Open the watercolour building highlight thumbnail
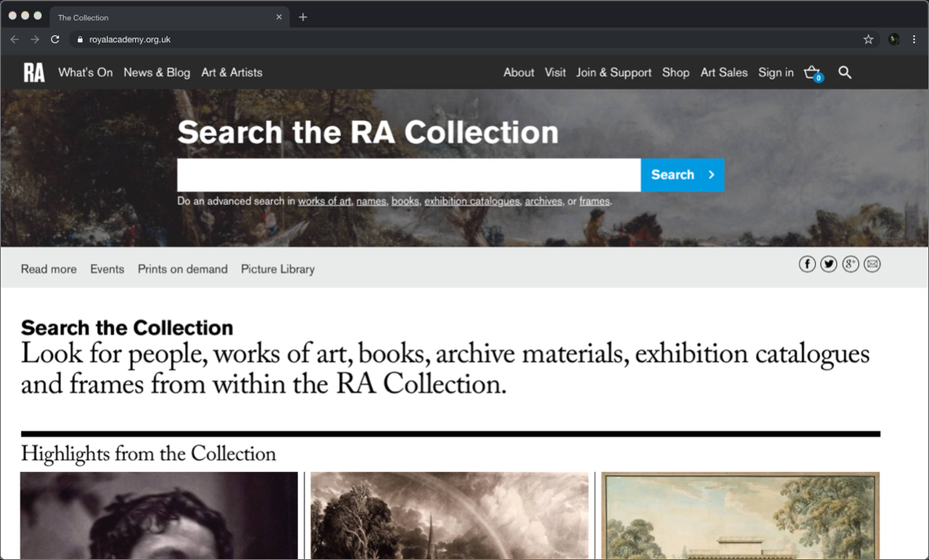Image resolution: width=929 pixels, height=560 pixels. (741, 516)
